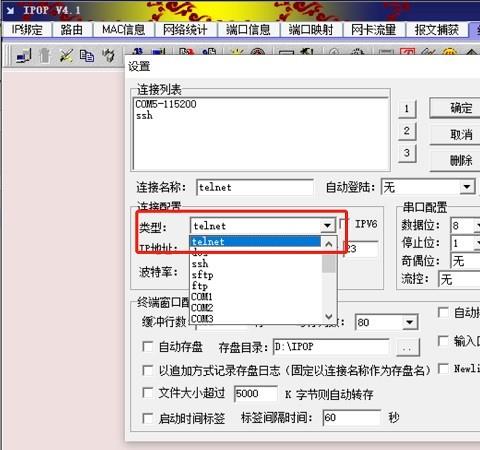This screenshot has width=480, height=450.
Task: Open the 端口映射 tab
Action: pyautogui.click(x=311, y=30)
